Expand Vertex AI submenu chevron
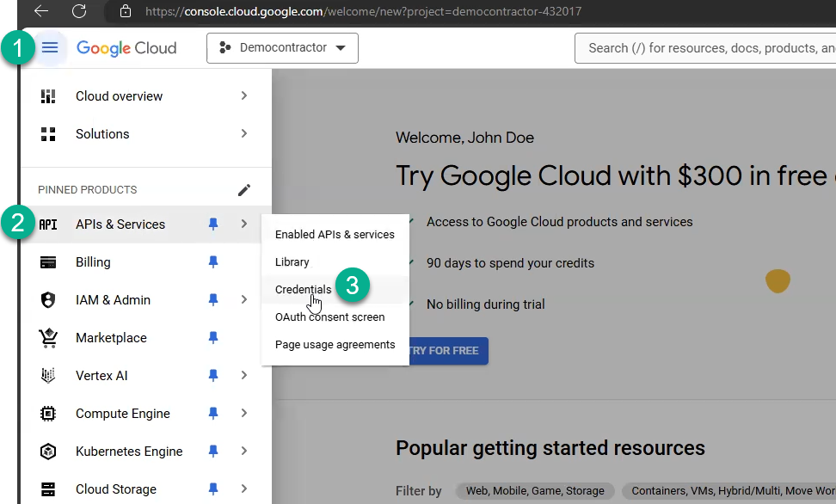This screenshot has width=836, height=504. tap(243, 375)
